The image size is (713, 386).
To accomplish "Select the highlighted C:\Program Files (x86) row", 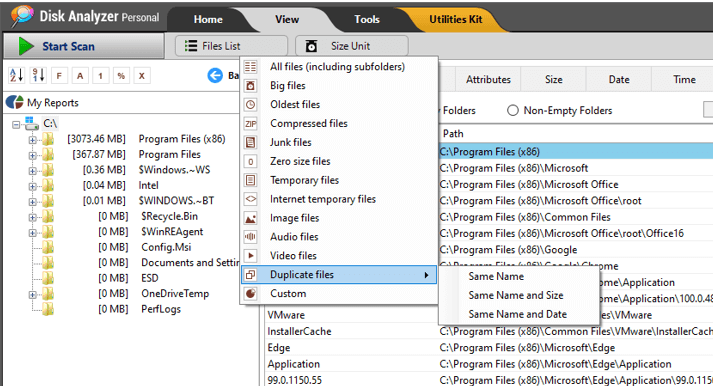I will click(x=576, y=151).
